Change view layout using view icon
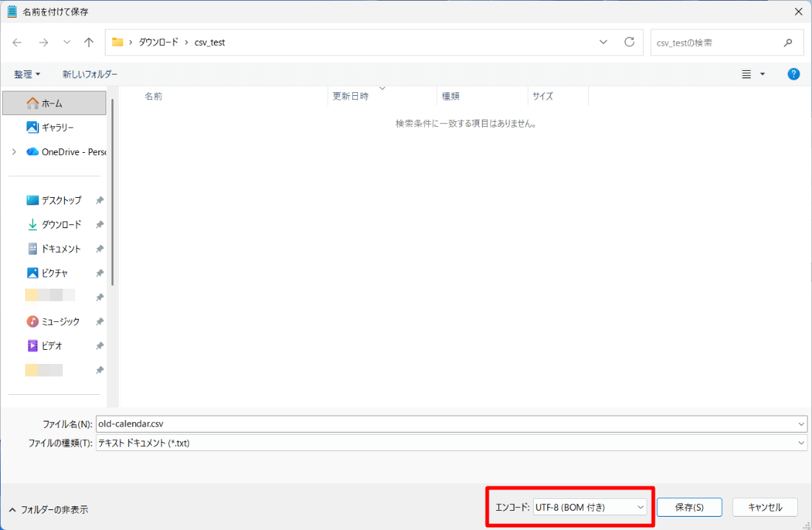 pos(747,74)
